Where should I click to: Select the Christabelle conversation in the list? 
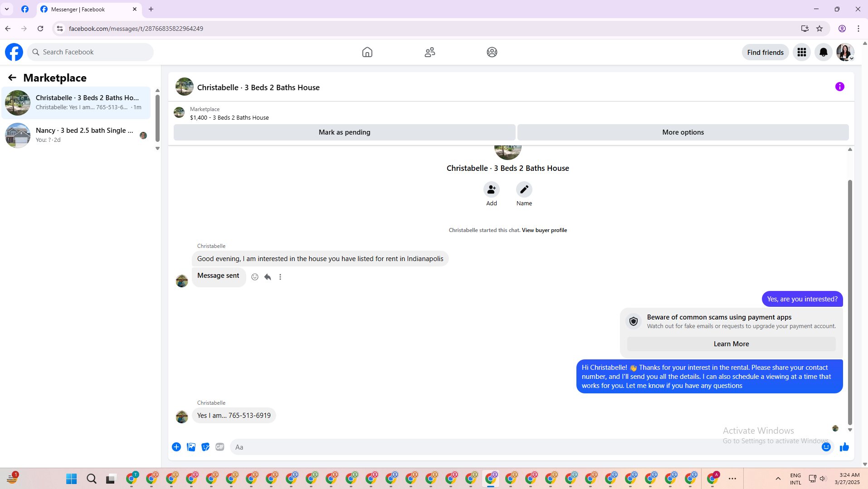click(76, 103)
